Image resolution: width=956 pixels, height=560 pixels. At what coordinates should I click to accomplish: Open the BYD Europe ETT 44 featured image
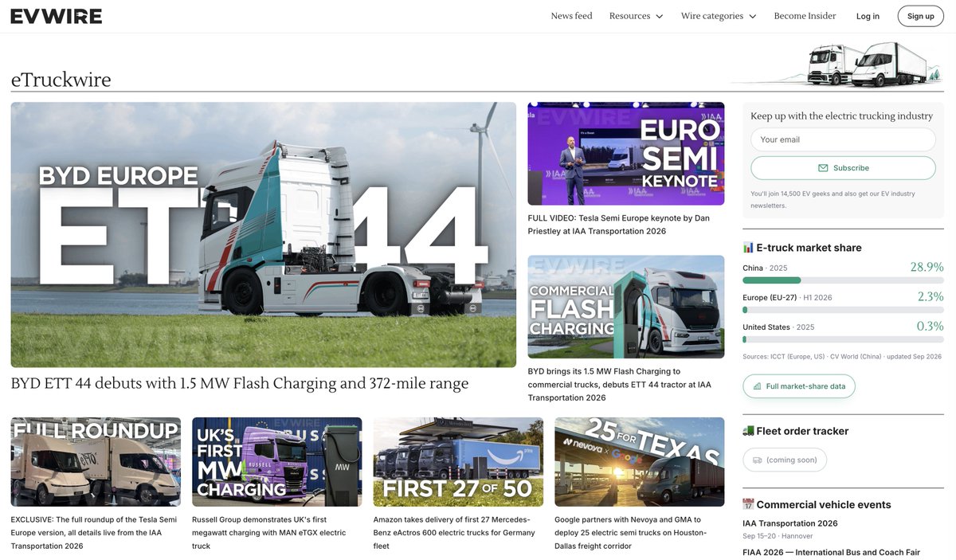264,234
